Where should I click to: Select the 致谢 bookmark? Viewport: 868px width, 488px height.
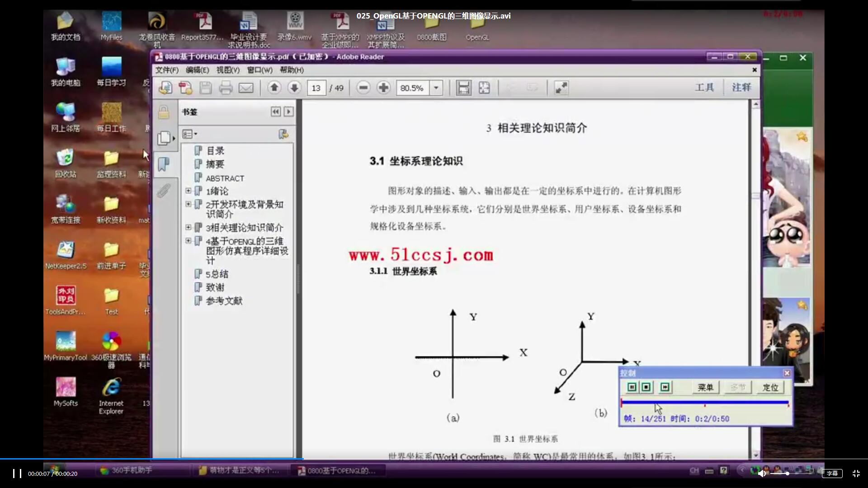(215, 287)
